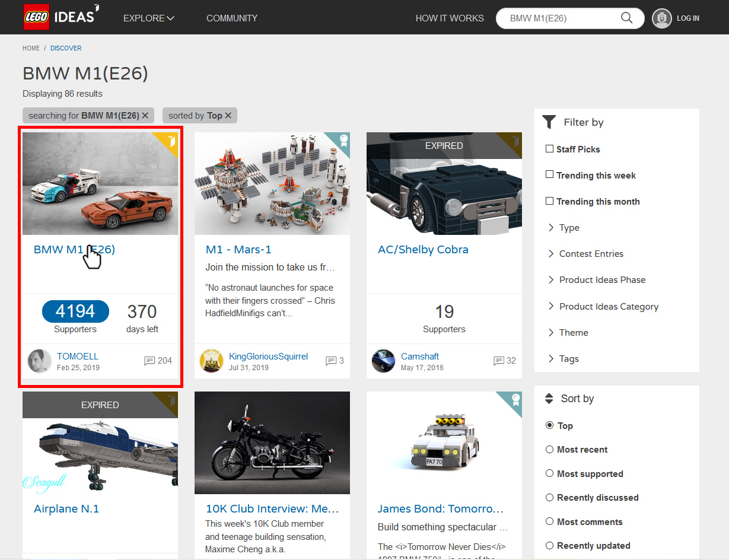
Task: Remove the 'sorted by Top' tag
Action: (228, 116)
